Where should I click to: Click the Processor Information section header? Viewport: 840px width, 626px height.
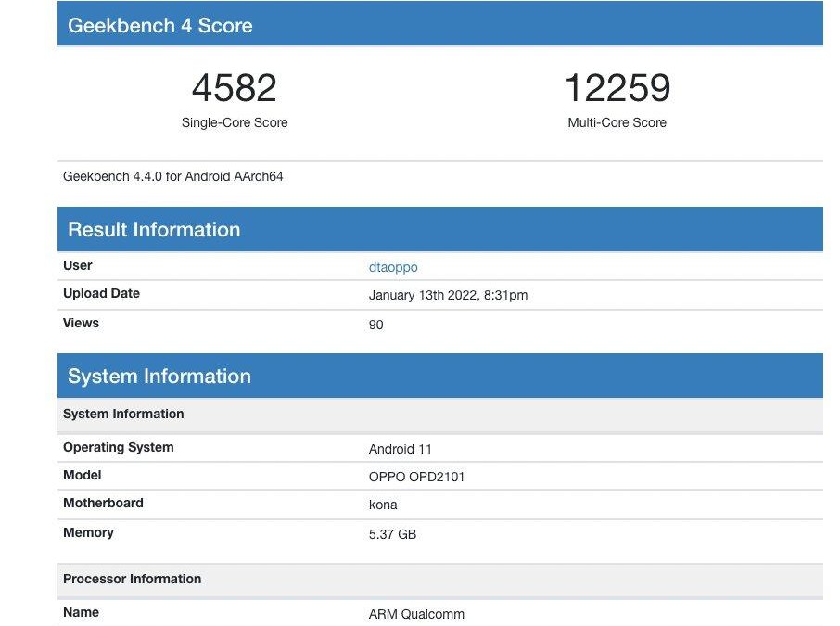131,579
